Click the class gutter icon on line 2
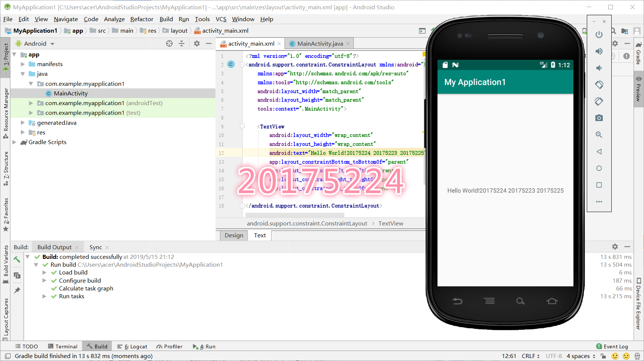The image size is (644, 361). pyautogui.click(x=231, y=64)
